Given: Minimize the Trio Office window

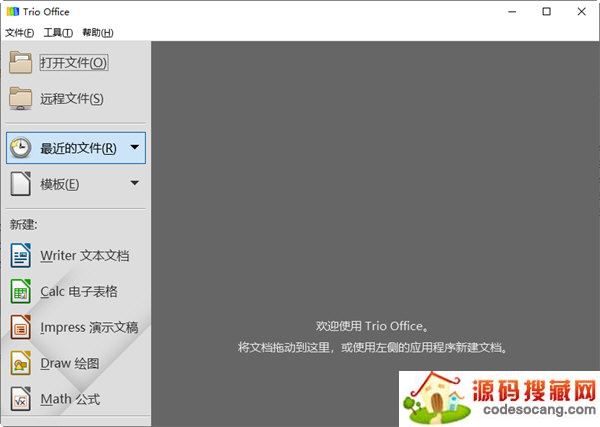Looking at the screenshot, I should coord(512,12).
